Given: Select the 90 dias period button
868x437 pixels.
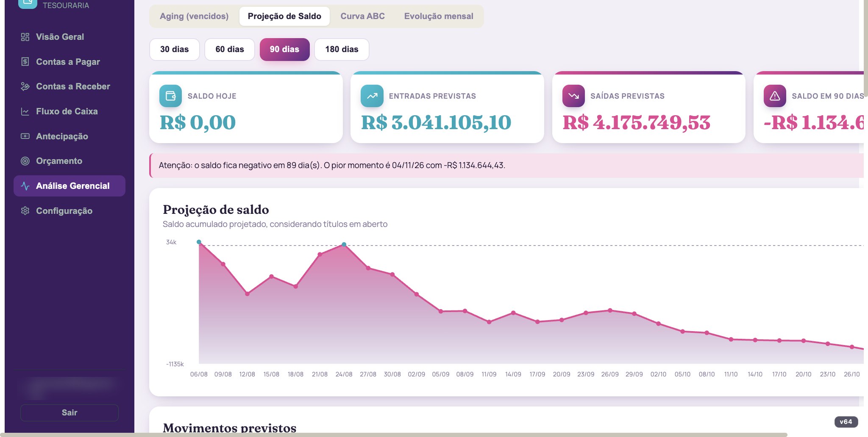Looking at the screenshot, I should [x=284, y=49].
